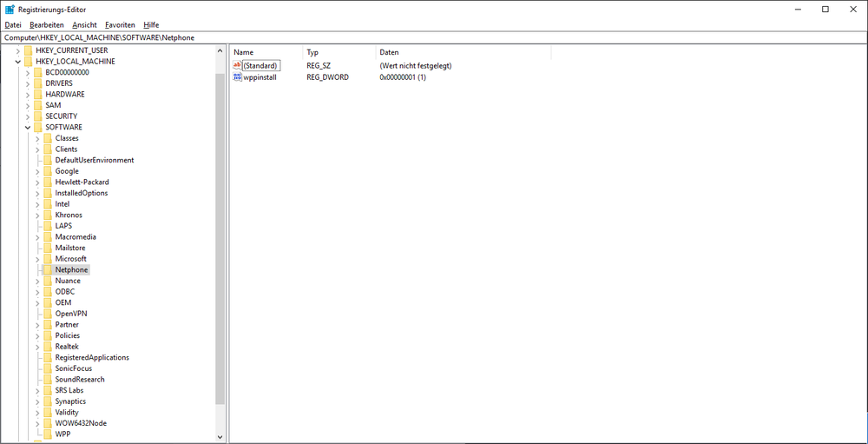Click the Netphone folder icon
Viewport: 868px width, 444px height.
pyautogui.click(x=48, y=269)
